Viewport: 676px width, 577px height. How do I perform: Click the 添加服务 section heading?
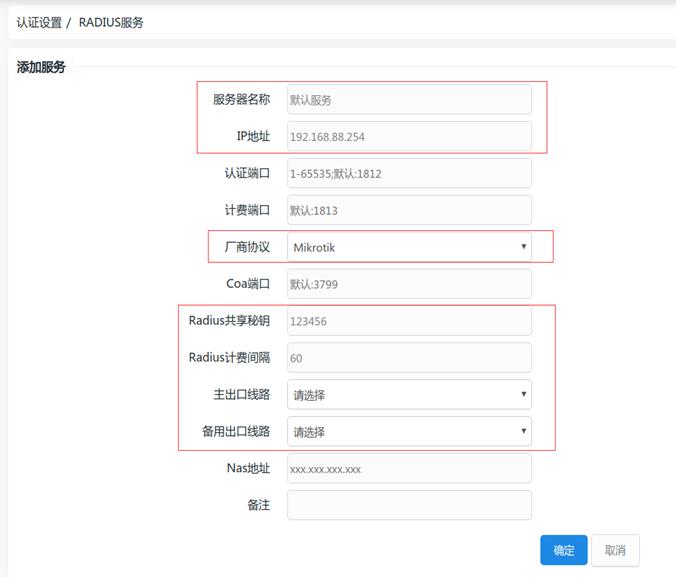click(x=41, y=67)
